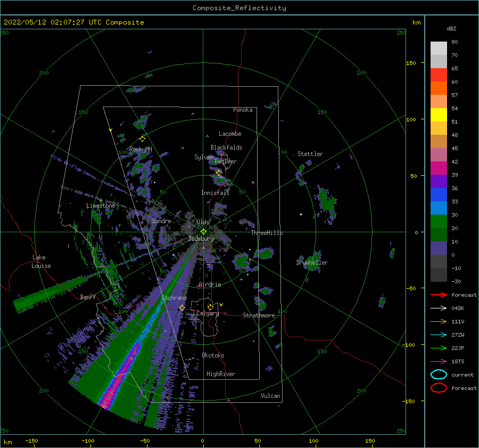Click the Ponoka label
The height and width of the screenshot is (448, 479).
coord(243,110)
